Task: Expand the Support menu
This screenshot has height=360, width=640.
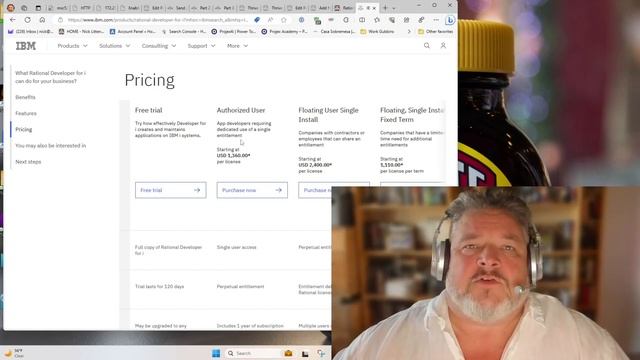Action: point(201,46)
